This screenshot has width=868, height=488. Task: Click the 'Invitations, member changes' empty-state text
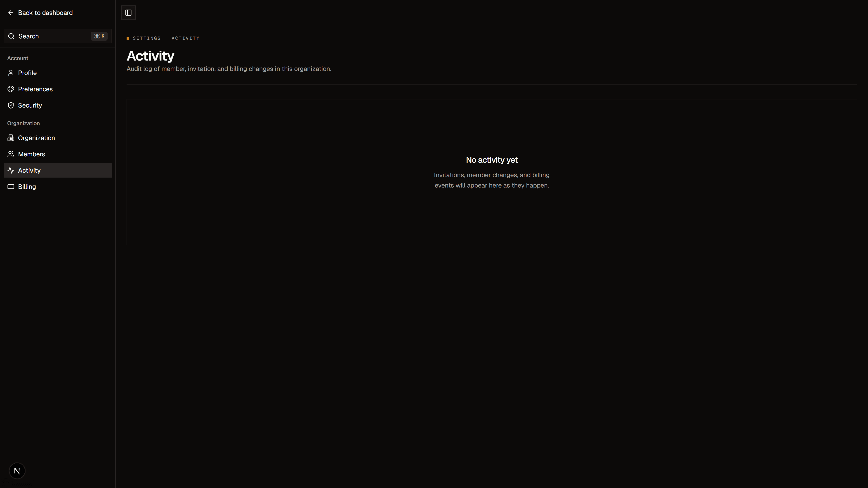492,180
